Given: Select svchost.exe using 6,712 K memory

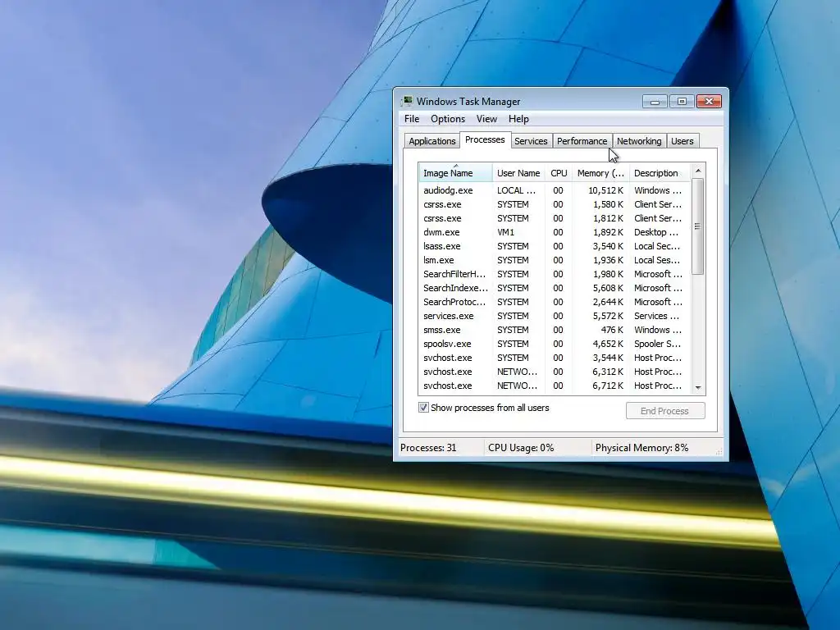Looking at the screenshot, I should coord(554,386).
